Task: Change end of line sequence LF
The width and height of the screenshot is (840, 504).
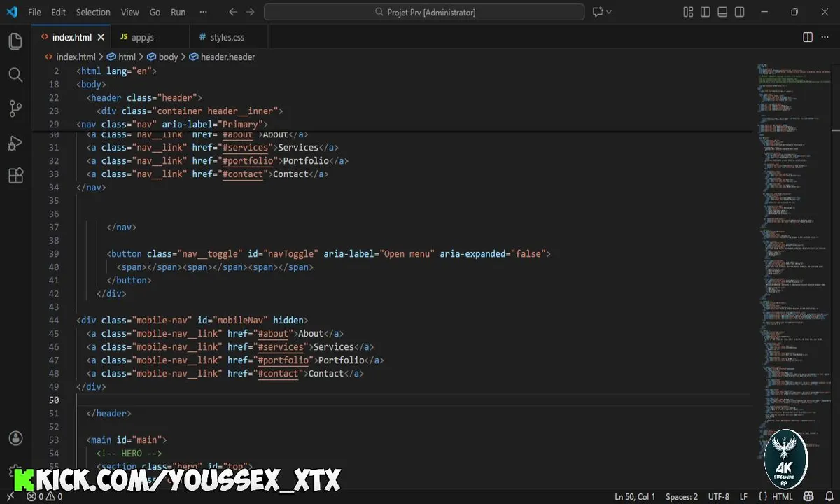Action: [x=744, y=497]
